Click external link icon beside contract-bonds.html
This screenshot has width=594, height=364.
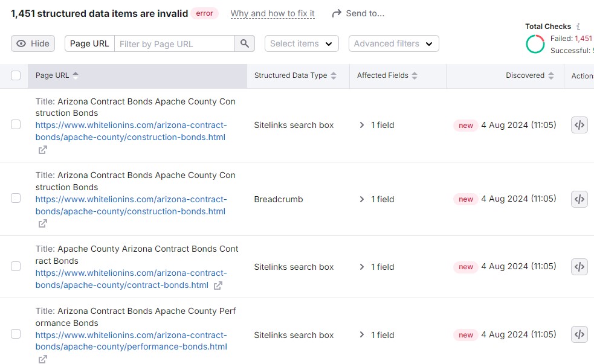pos(217,286)
